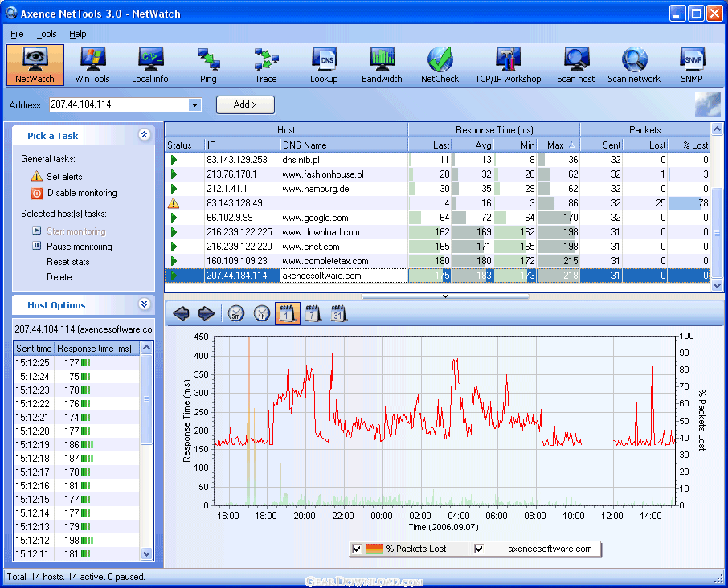Viewport: 728px width, 588px height.
Task: Go back in chart time range
Action: [x=181, y=314]
